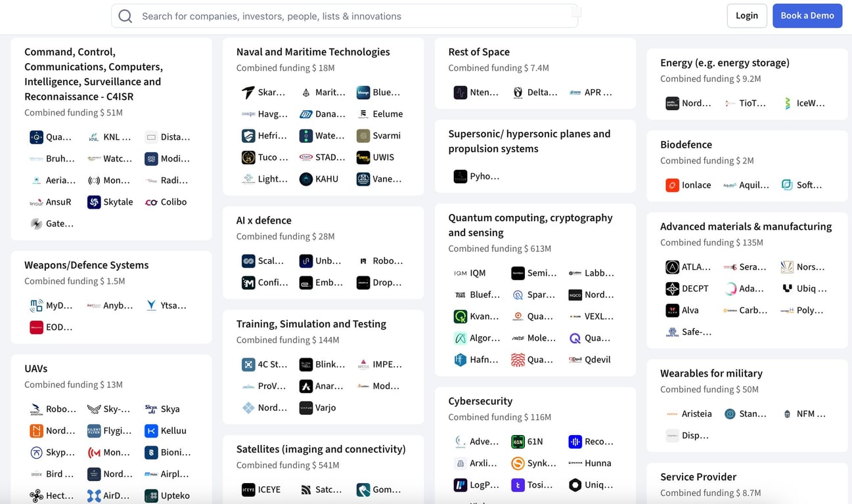The height and width of the screenshot is (504, 852).
Task: Open the TioT… company link in Energy
Action: 753,103
